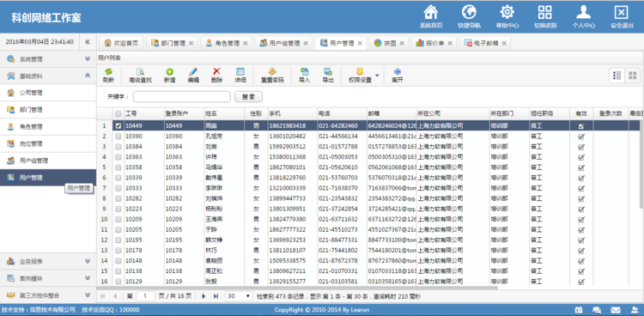This screenshot has height=316, width=644.
Task: Sort by 工号 column header
Action: click(143, 114)
